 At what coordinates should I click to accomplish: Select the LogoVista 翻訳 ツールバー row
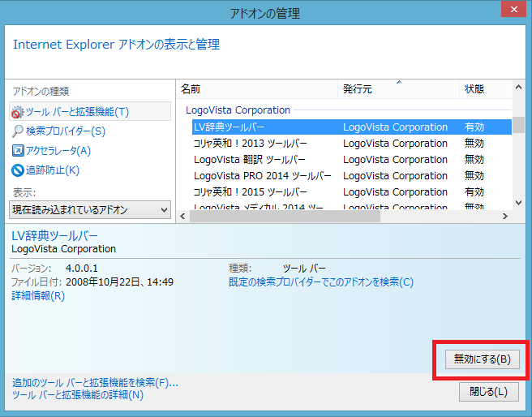(x=352, y=160)
